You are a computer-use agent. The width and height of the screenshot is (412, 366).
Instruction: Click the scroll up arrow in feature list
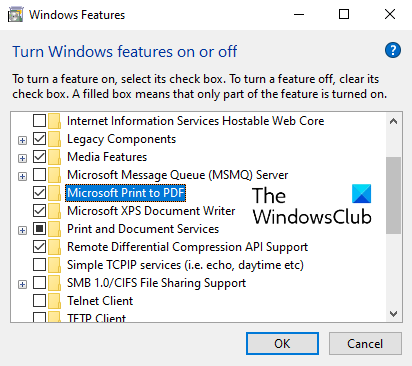(x=393, y=121)
